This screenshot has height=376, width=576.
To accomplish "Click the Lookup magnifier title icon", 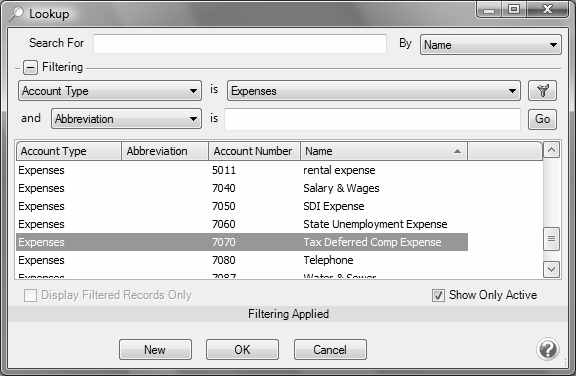I will coord(16,14).
